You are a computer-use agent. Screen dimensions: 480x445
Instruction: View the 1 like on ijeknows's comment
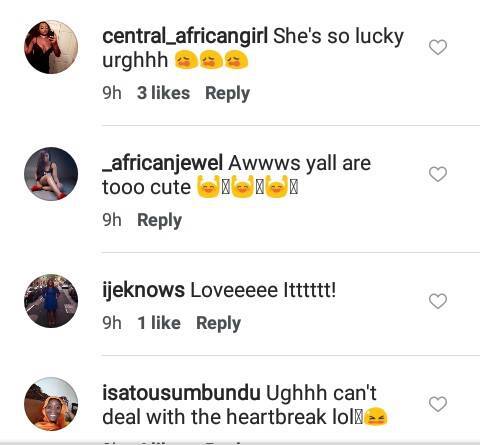click(159, 323)
